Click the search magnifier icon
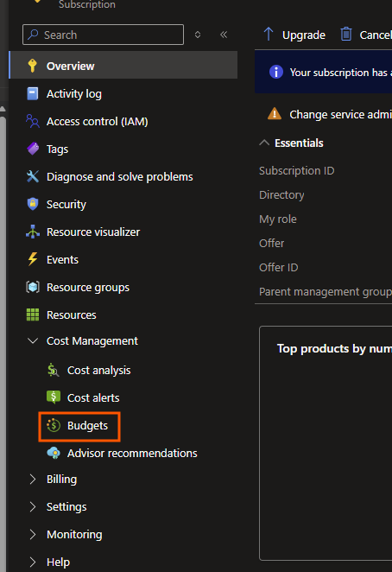Image resolution: width=392 pixels, height=572 pixels. 33,35
